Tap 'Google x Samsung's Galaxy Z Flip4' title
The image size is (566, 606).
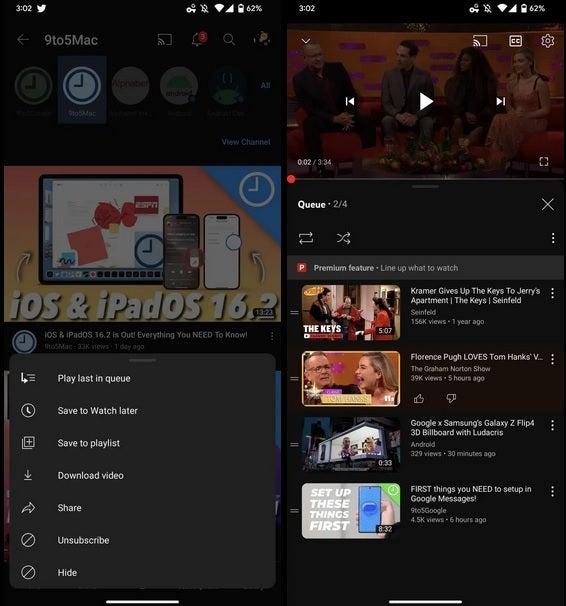pos(473,428)
